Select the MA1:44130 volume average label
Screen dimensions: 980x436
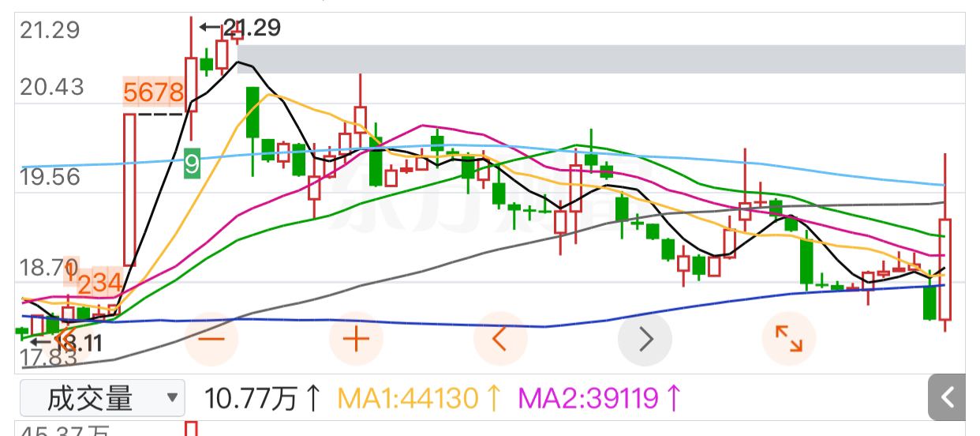coord(420,398)
